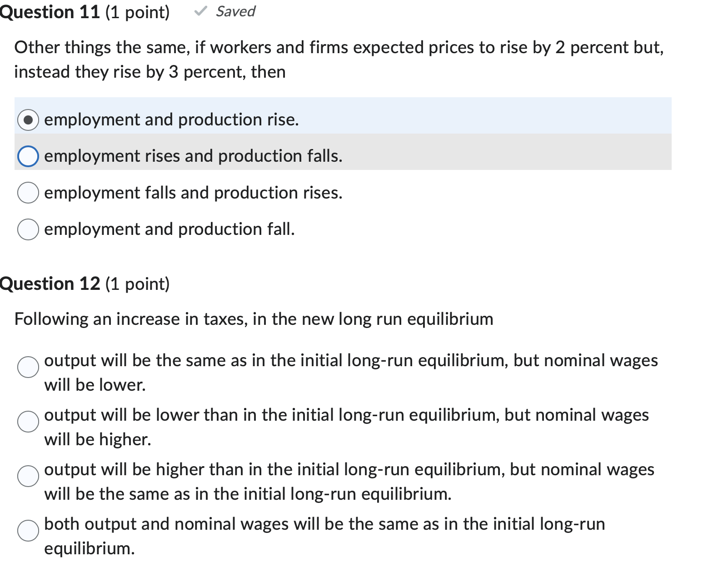Select "employment falls and production rises" option
The width and height of the screenshot is (728, 577).
point(29,193)
